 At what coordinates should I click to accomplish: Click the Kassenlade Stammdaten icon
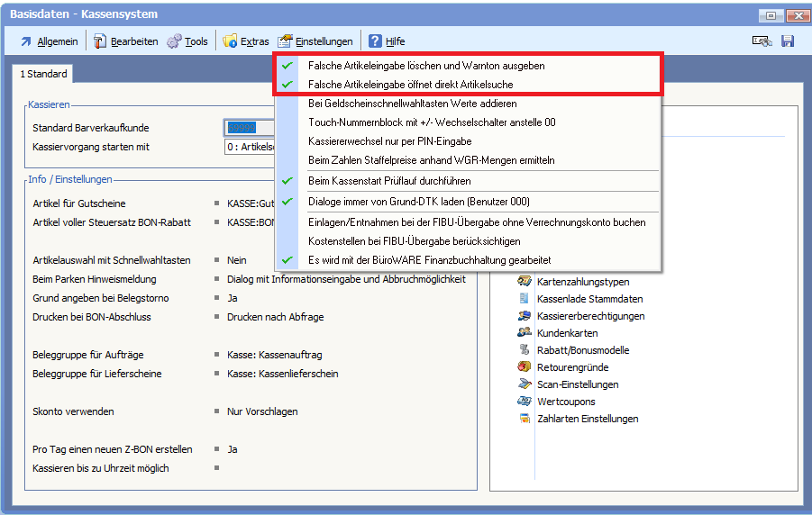[525, 299]
